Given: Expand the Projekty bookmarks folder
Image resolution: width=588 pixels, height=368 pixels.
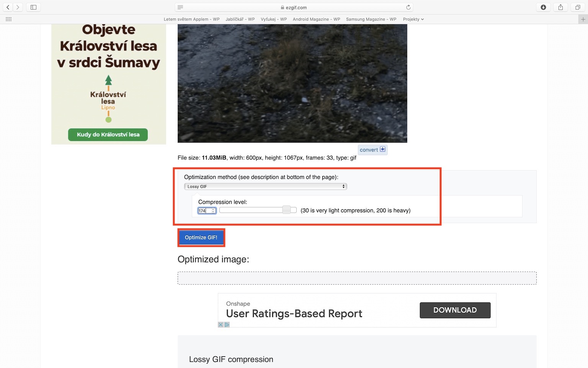Looking at the screenshot, I should (413, 19).
